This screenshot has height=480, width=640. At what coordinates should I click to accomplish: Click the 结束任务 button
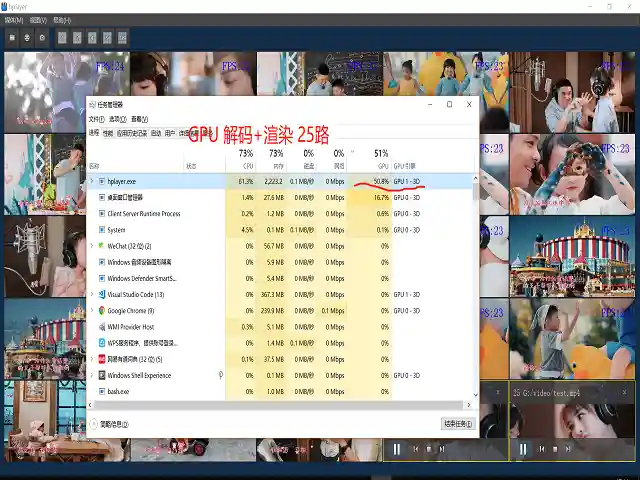455,423
